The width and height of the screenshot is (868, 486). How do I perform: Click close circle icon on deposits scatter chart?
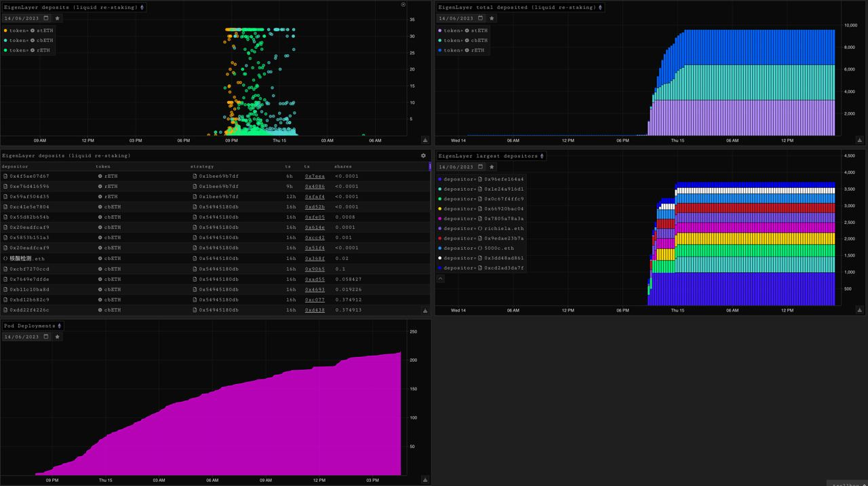click(x=403, y=5)
